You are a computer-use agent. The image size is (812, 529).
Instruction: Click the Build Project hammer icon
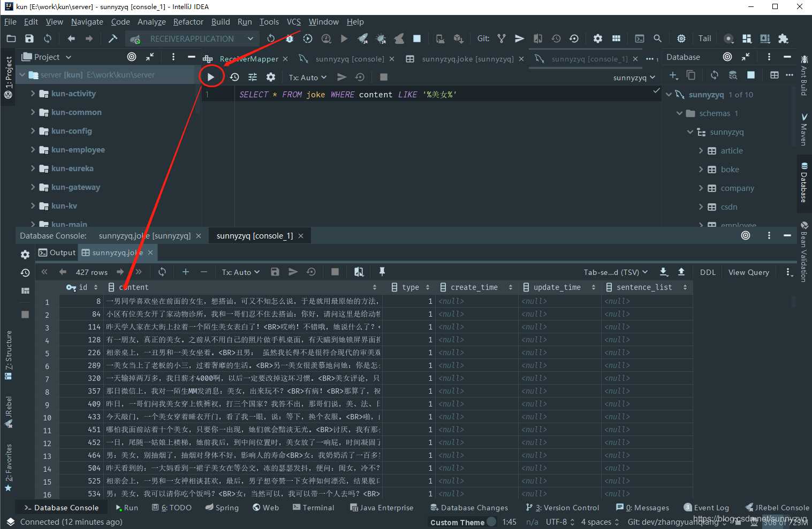pyautogui.click(x=113, y=39)
